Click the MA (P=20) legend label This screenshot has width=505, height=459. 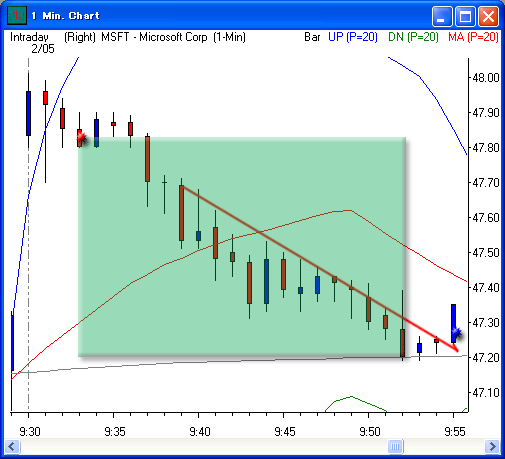coord(473,37)
